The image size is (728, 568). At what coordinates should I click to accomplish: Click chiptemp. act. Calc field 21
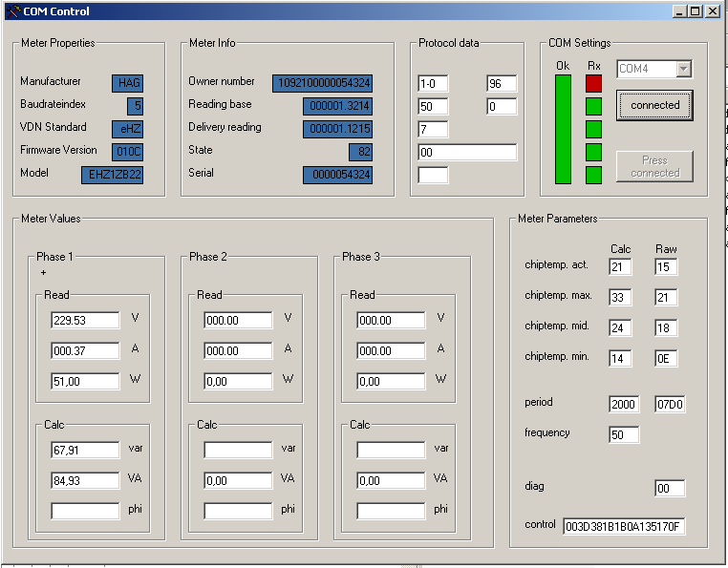620,267
